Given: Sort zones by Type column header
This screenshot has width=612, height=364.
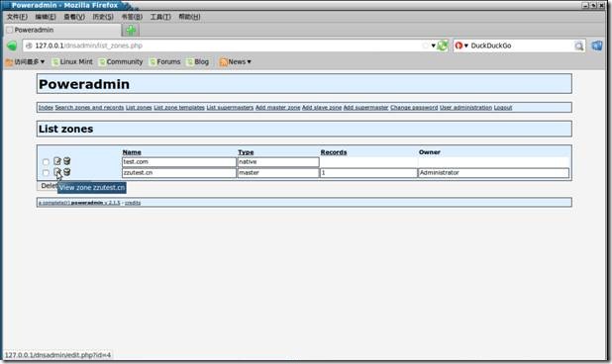Looking at the screenshot, I should click(x=246, y=152).
